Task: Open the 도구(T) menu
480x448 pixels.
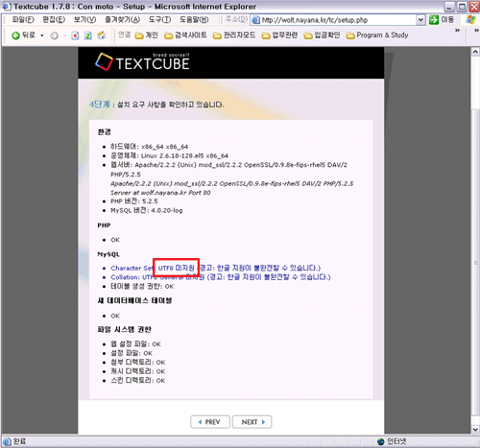Action: coord(159,20)
